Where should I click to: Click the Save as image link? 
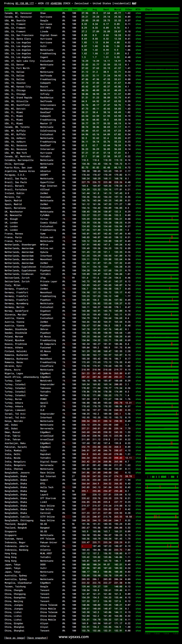(x=15, y=638)
